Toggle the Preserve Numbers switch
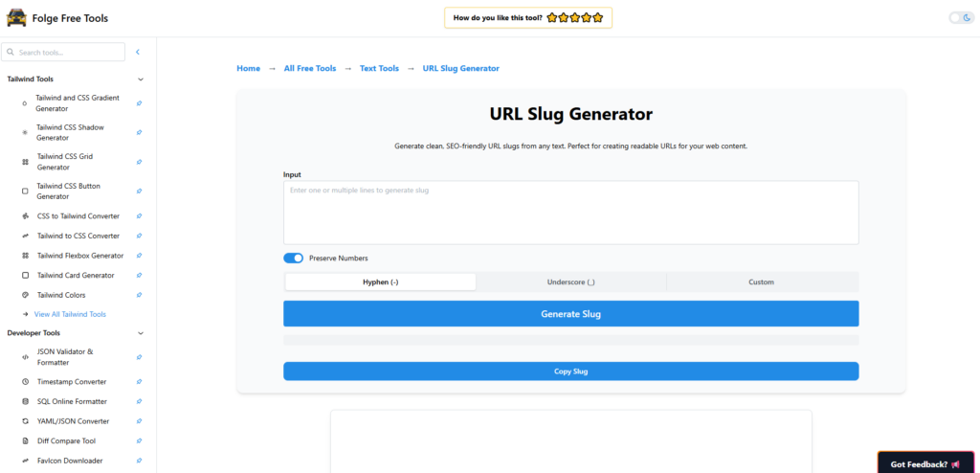This screenshot has height=473, width=980. tap(293, 258)
